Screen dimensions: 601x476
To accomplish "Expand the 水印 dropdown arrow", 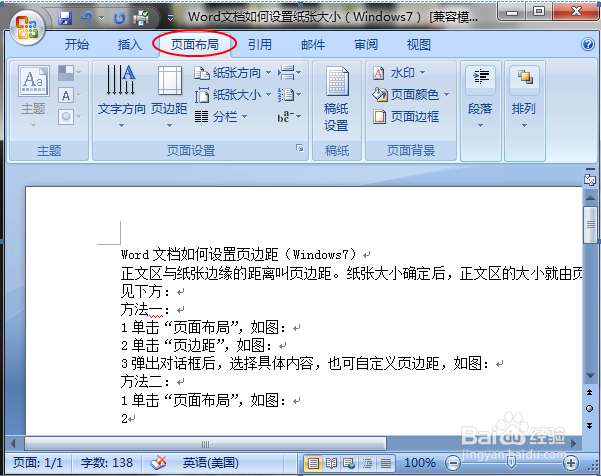I will click(x=422, y=72).
